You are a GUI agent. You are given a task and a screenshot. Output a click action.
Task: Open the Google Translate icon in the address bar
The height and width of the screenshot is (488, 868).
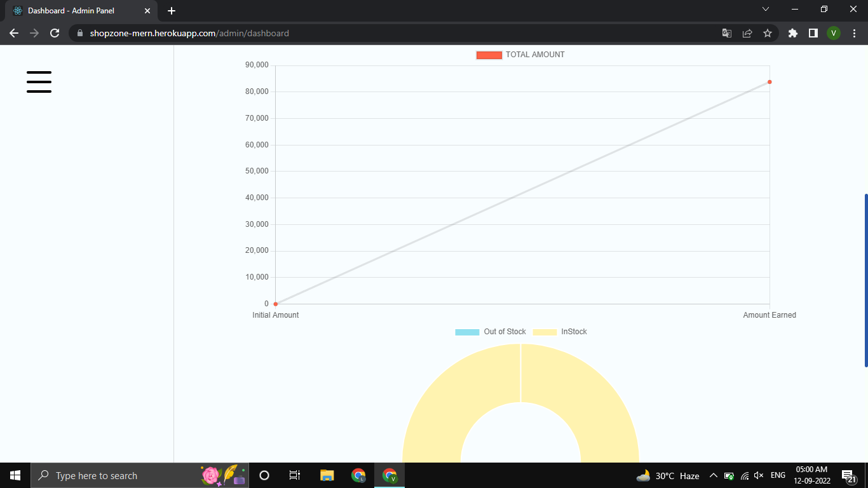point(727,33)
